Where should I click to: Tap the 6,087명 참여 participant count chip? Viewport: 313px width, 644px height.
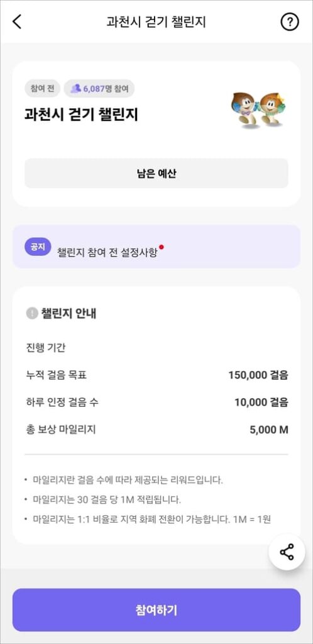tap(99, 88)
